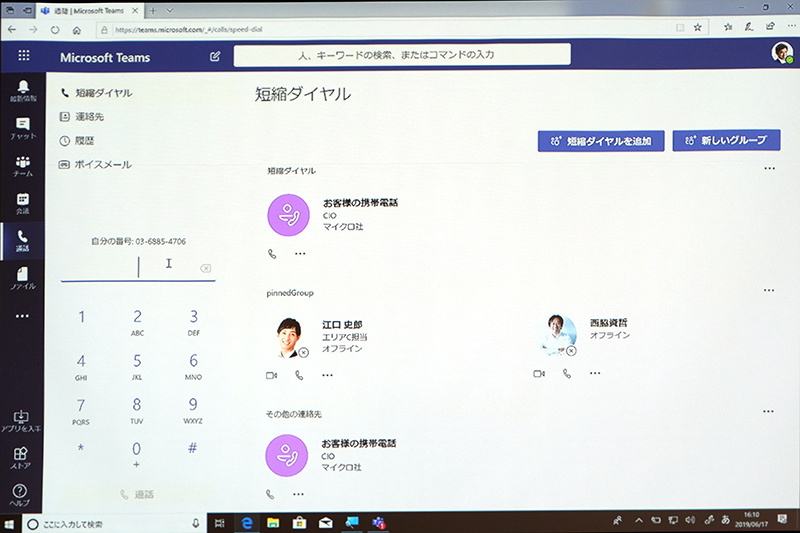Start audio call with 西脇資哲
Image resolution: width=800 pixels, height=533 pixels.
(567, 374)
